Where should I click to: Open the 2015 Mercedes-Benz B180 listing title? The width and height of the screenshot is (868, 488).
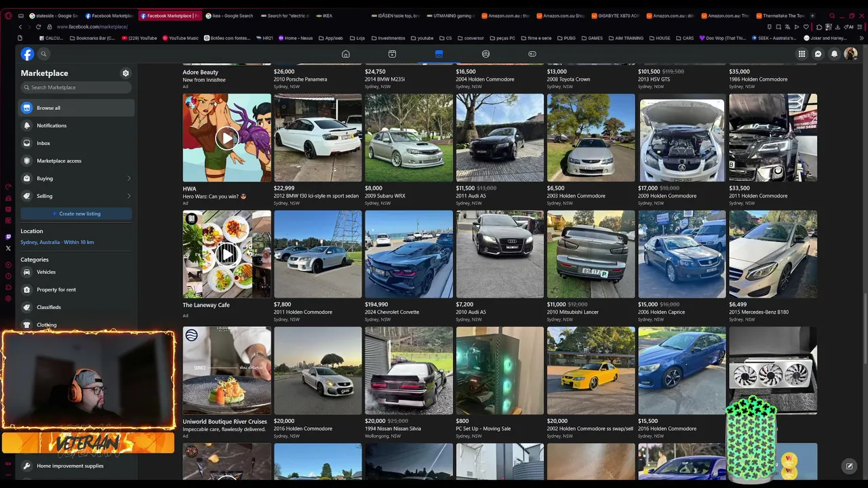point(759,312)
